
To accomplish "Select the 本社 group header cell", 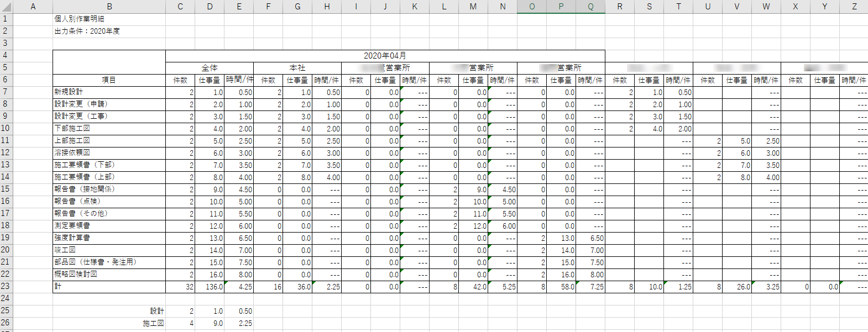I will point(297,68).
